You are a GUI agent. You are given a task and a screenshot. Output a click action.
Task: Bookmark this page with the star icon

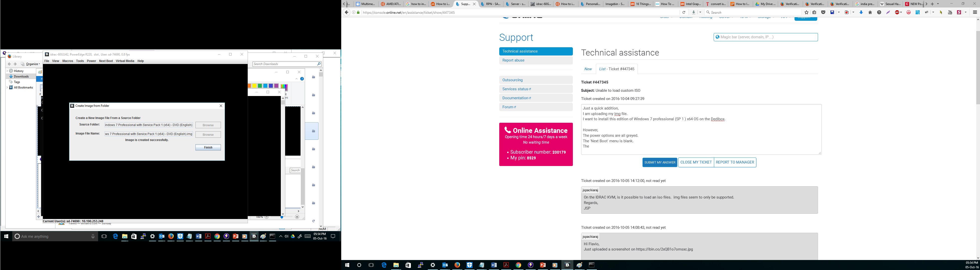pyautogui.click(x=806, y=12)
